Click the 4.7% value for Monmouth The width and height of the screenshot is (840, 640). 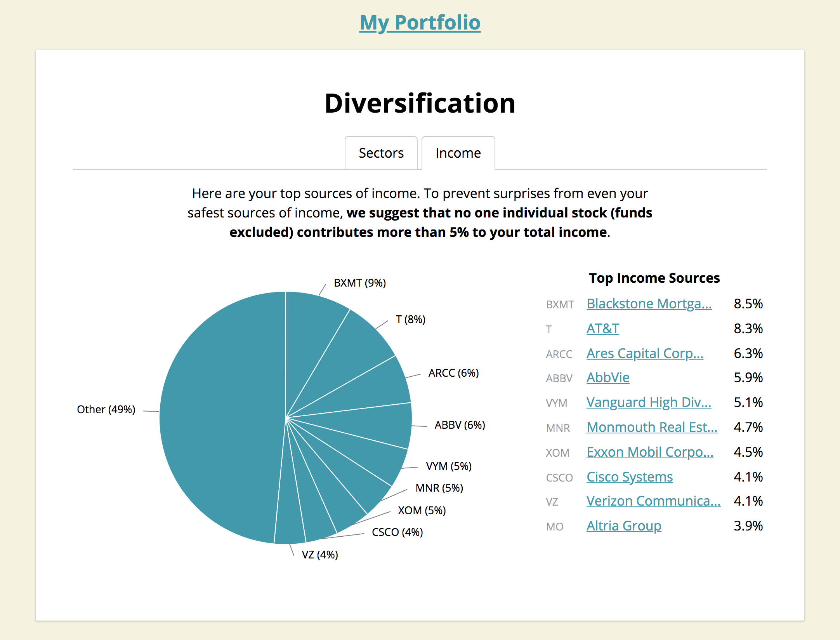click(748, 427)
